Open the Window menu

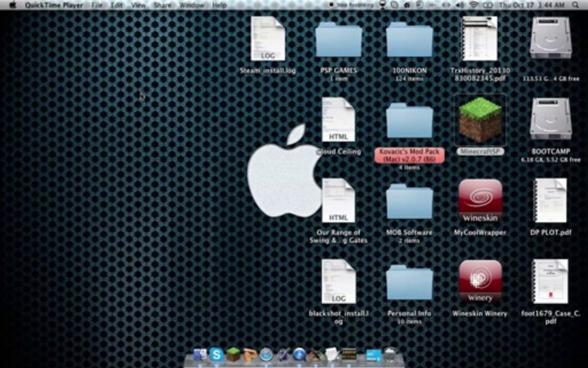pos(191,5)
